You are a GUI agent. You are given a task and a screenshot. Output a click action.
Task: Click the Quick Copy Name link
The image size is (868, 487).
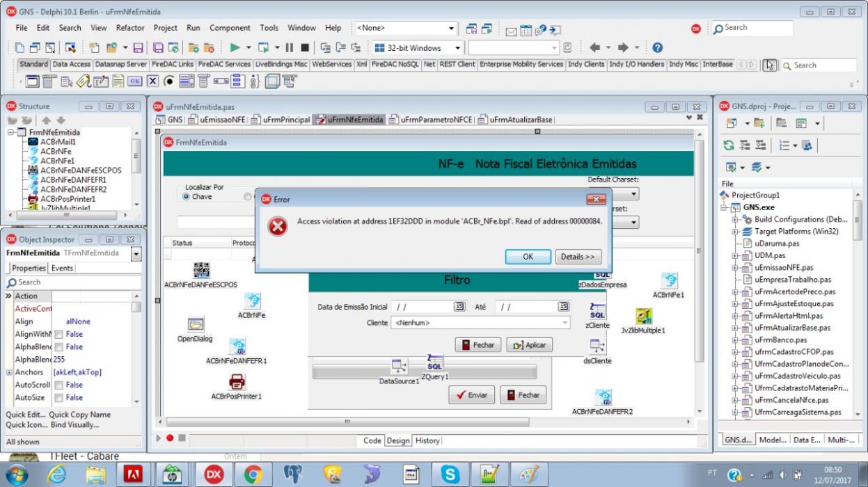[x=79, y=415]
